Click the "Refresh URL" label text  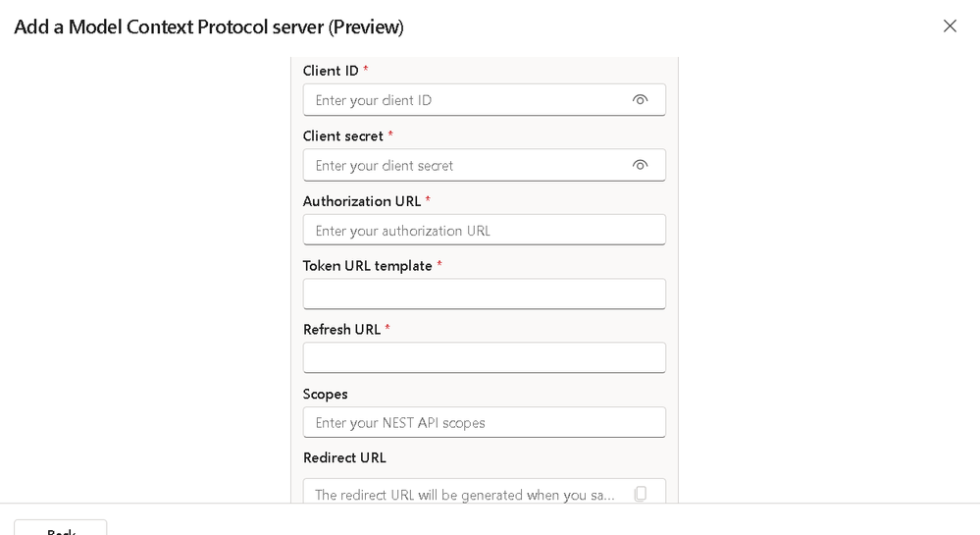pos(341,330)
